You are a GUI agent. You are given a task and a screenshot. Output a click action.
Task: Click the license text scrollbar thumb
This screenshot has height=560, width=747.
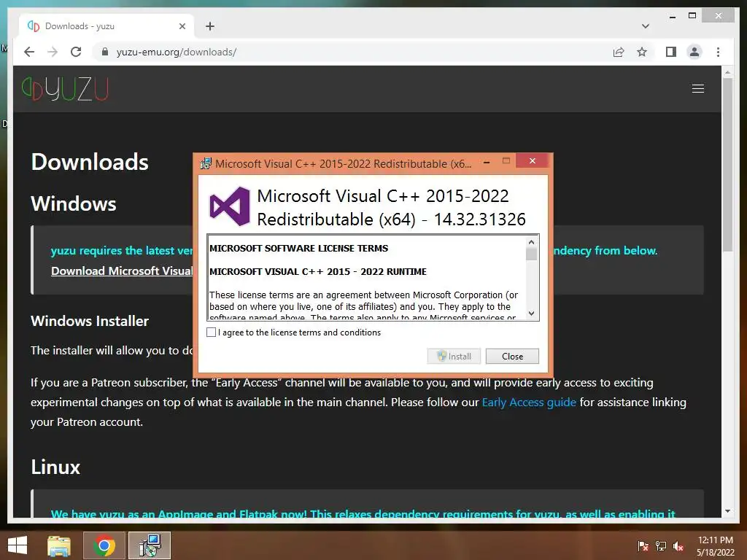tap(531, 254)
